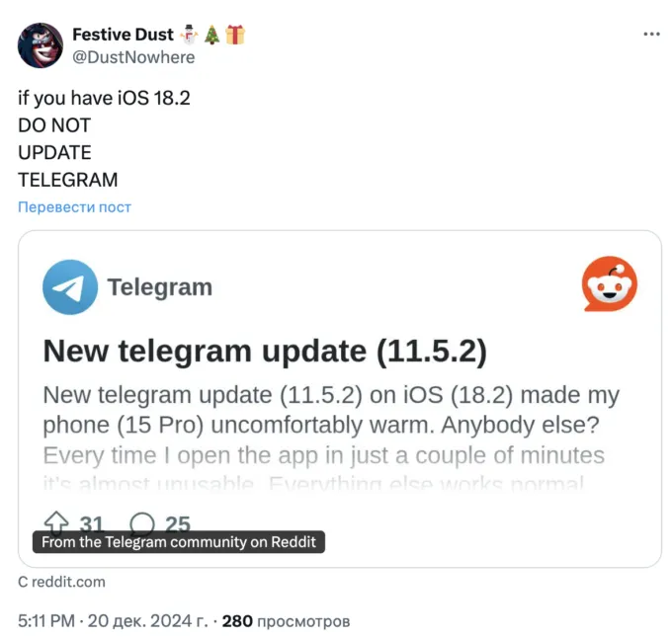Open Festive Dust's profile avatar
Viewport: 672px width, 637px height.
41,45
